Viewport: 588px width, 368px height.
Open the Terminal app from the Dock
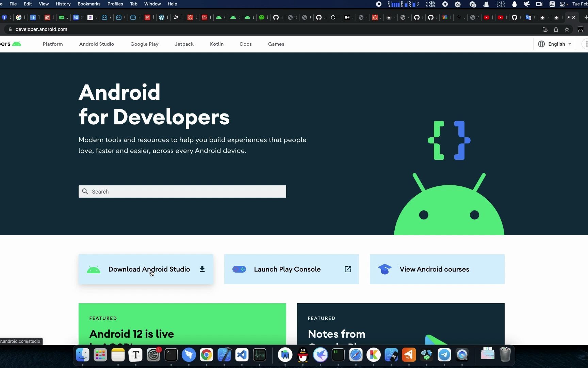click(171, 355)
